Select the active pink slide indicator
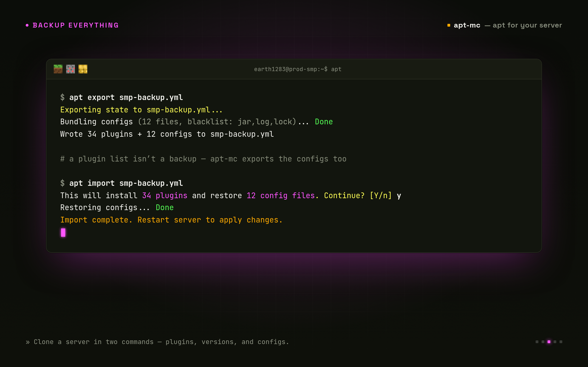Screen dimensions: 588x367 tap(549, 342)
